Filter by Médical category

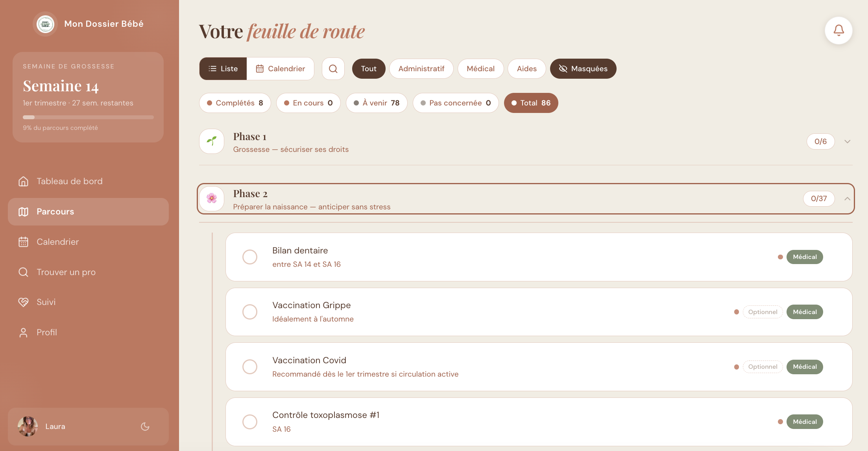(x=480, y=69)
